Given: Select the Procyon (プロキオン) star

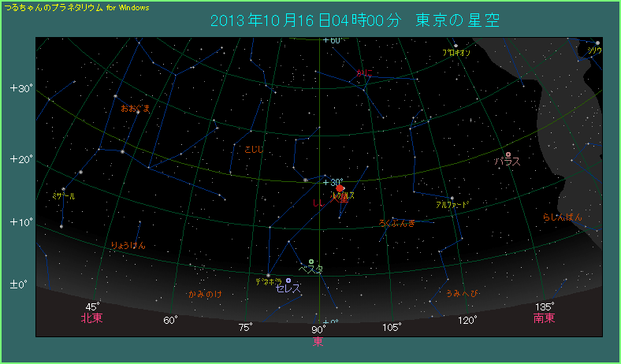Looking at the screenshot, I should pyautogui.click(x=456, y=46).
